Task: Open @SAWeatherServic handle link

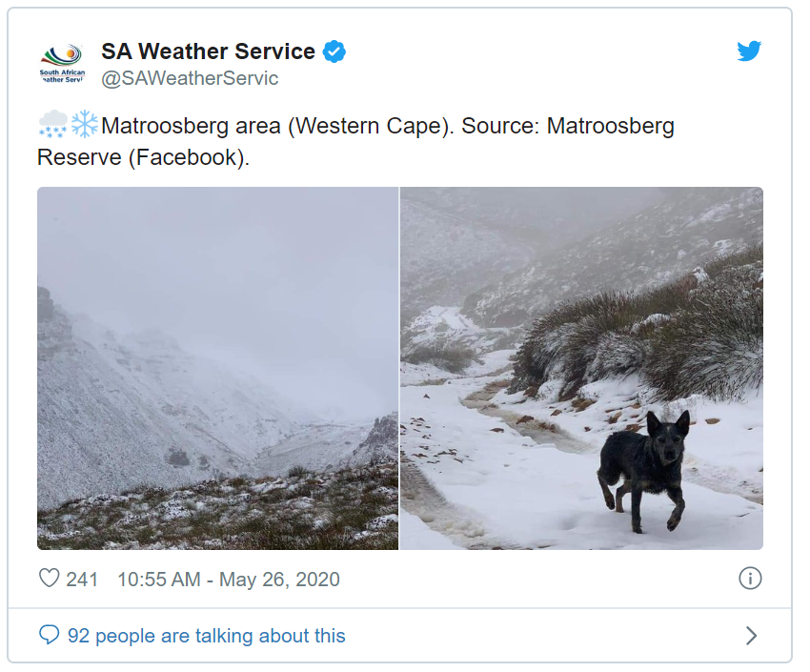Action: [x=190, y=78]
